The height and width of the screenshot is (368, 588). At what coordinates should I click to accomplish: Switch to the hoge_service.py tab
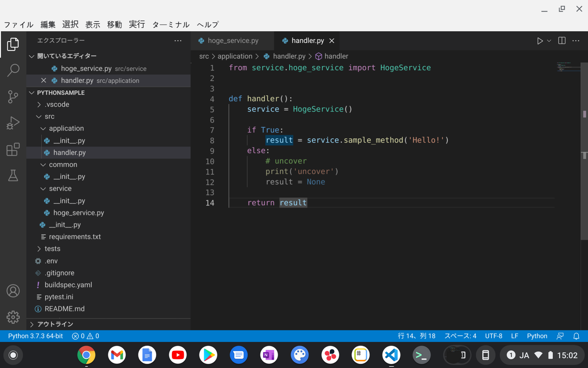point(233,40)
